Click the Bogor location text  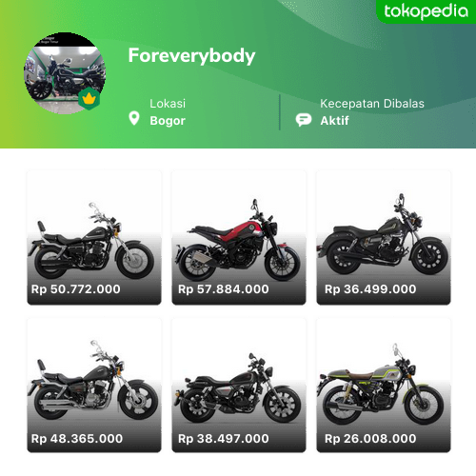[168, 121]
